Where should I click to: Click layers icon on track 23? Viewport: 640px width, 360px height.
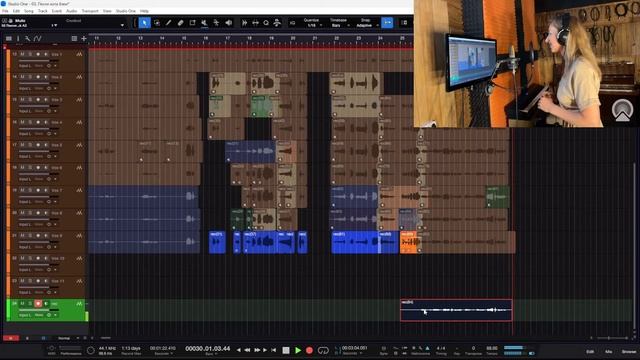(79, 281)
